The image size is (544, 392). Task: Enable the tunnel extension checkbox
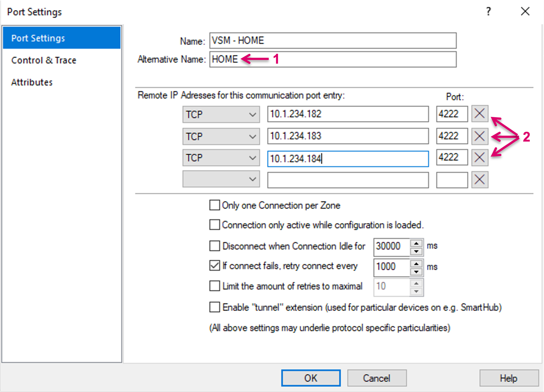coord(214,307)
